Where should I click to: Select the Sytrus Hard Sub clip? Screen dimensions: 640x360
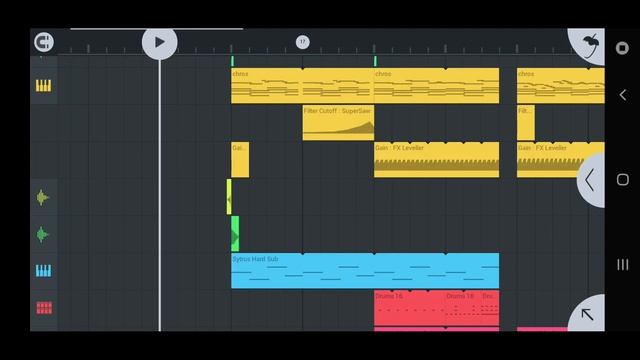point(365,271)
